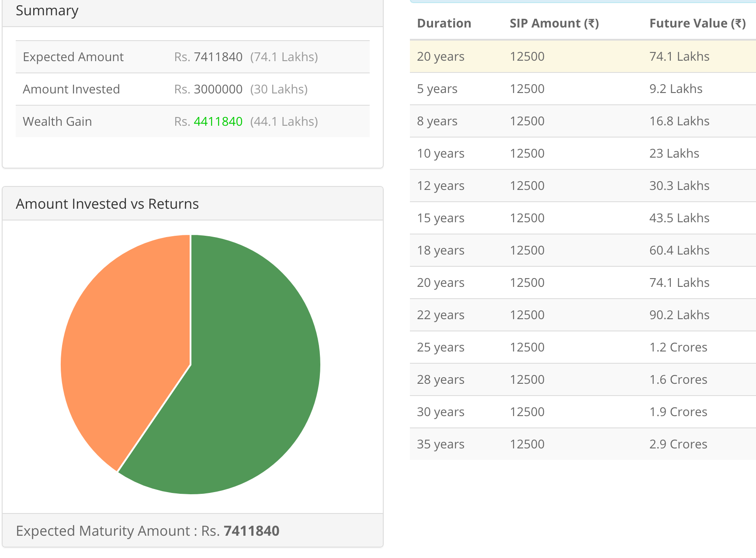Click the Amount Invested vs Returns heading

(x=108, y=203)
